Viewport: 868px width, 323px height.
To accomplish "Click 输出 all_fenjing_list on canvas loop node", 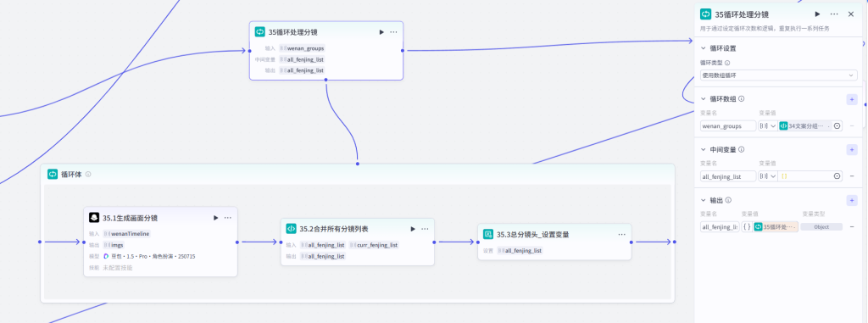I will point(303,70).
